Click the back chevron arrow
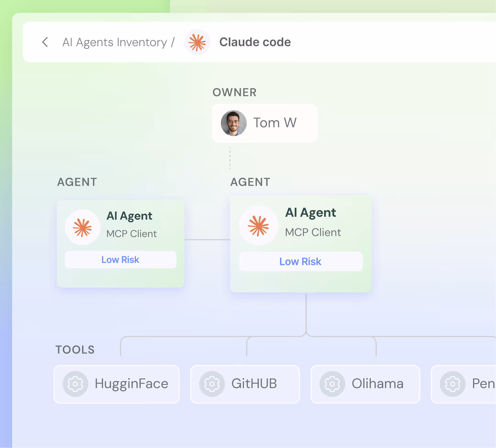The width and height of the screenshot is (496, 448). coord(45,42)
